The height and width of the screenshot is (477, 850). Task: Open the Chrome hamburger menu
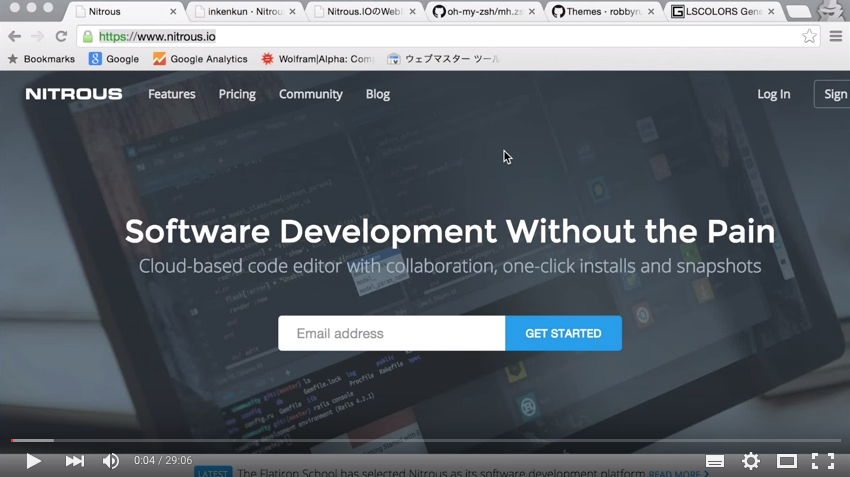[x=835, y=36]
